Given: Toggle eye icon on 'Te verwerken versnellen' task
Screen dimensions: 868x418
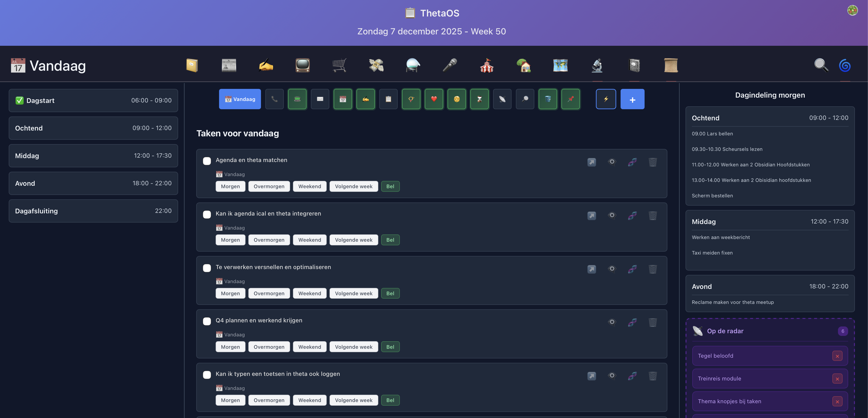Looking at the screenshot, I should pyautogui.click(x=612, y=269).
